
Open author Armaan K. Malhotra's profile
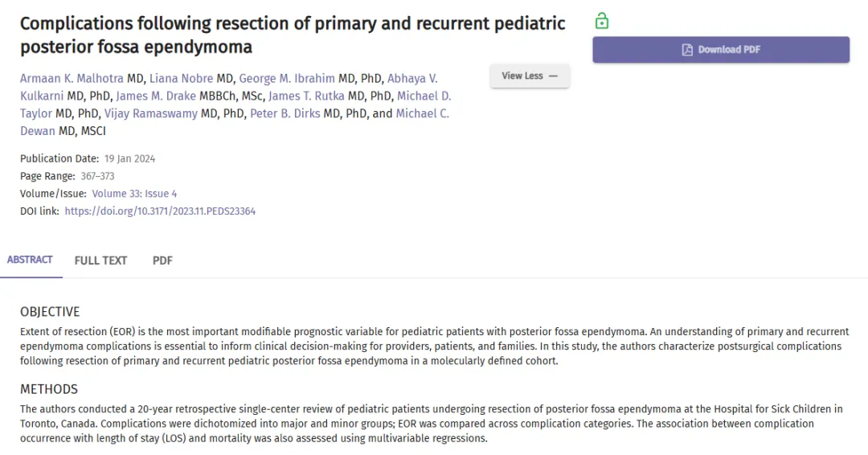(72, 79)
